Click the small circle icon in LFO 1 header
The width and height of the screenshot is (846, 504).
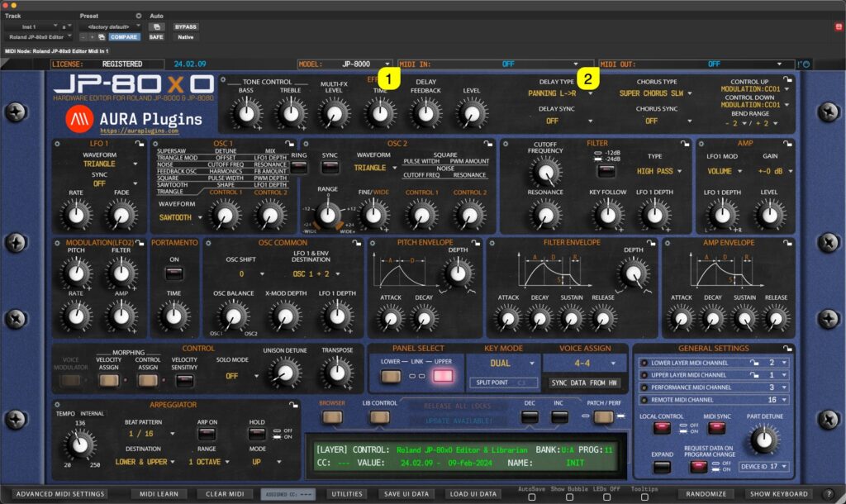coord(57,144)
